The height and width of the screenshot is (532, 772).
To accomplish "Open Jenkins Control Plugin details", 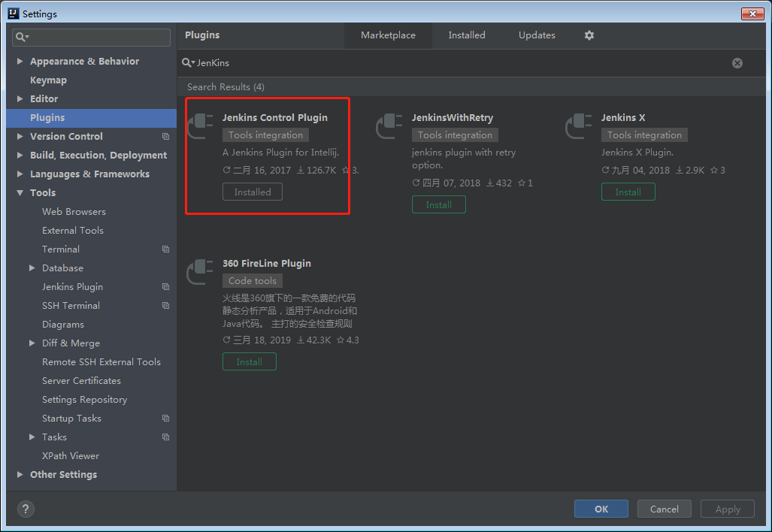I will tap(274, 118).
